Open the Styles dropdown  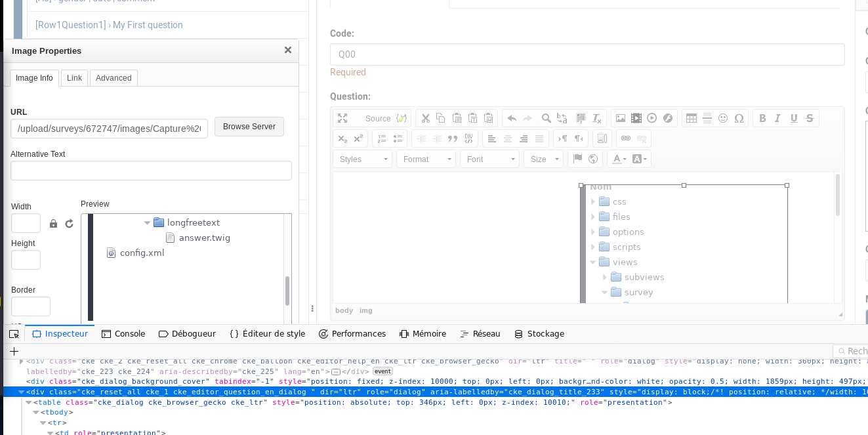coord(362,159)
